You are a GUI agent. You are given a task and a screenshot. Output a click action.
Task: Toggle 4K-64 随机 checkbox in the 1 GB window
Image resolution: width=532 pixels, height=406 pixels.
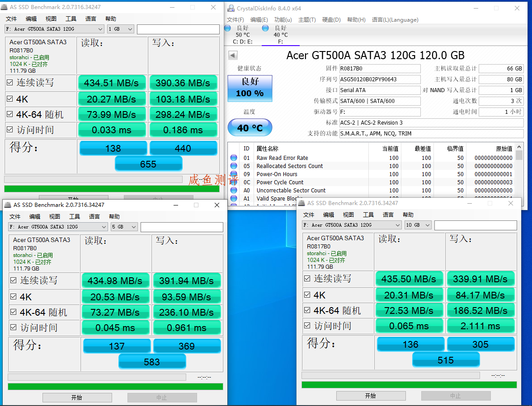(10, 114)
